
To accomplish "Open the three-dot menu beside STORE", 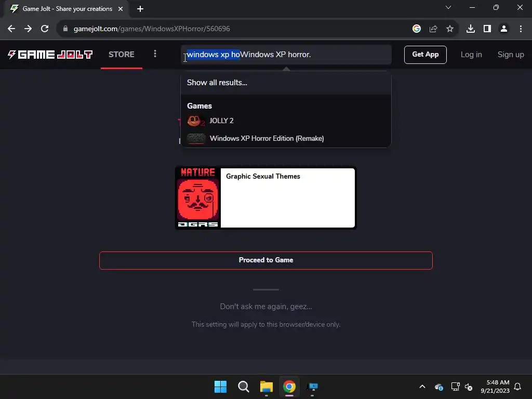I will [155, 54].
